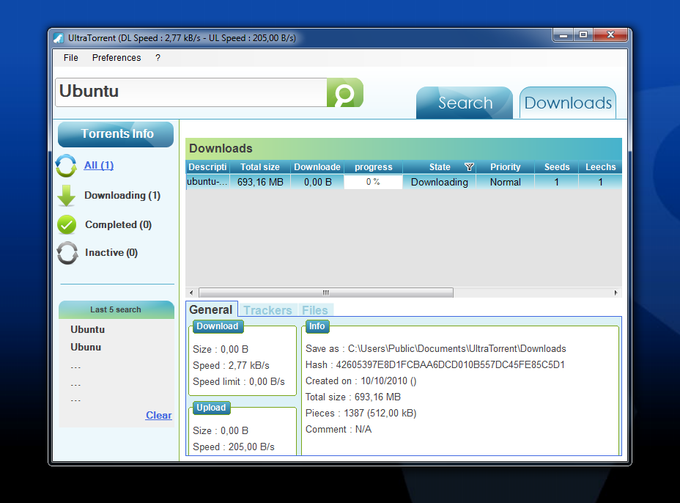The width and height of the screenshot is (680, 503).
Task: Click the scrollbar right arrow
Action: tap(616, 293)
